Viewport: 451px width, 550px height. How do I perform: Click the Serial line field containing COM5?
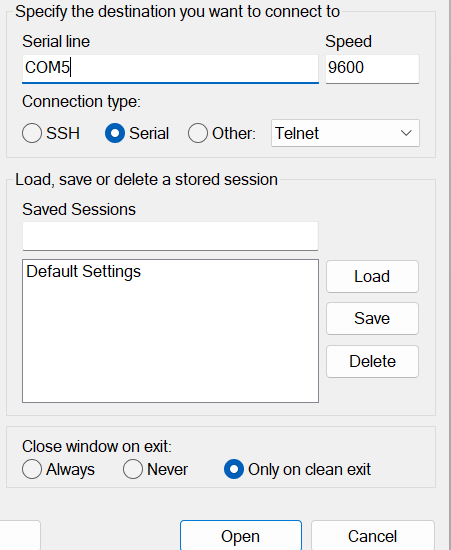coord(170,68)
